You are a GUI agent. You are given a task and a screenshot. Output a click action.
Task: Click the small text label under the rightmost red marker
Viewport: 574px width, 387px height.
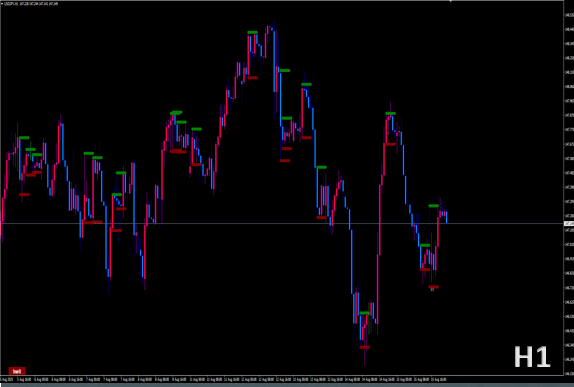(432, 290)
